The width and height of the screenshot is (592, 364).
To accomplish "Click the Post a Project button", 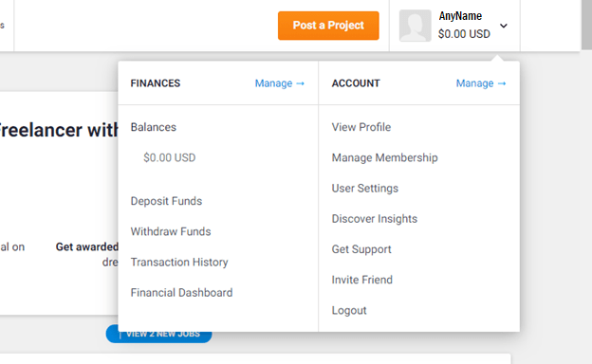I will [x=328, y=26].
